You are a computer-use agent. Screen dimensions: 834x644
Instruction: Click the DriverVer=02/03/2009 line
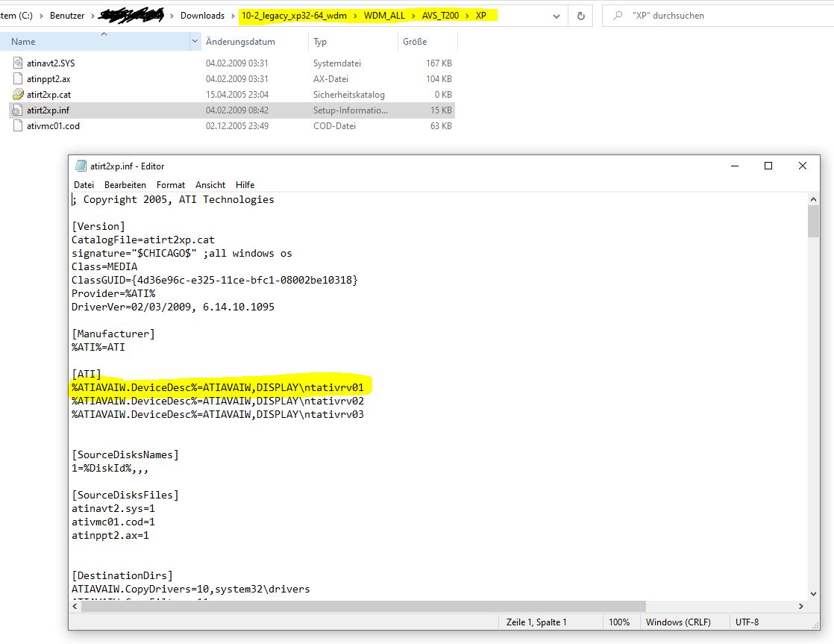point(173,307)
